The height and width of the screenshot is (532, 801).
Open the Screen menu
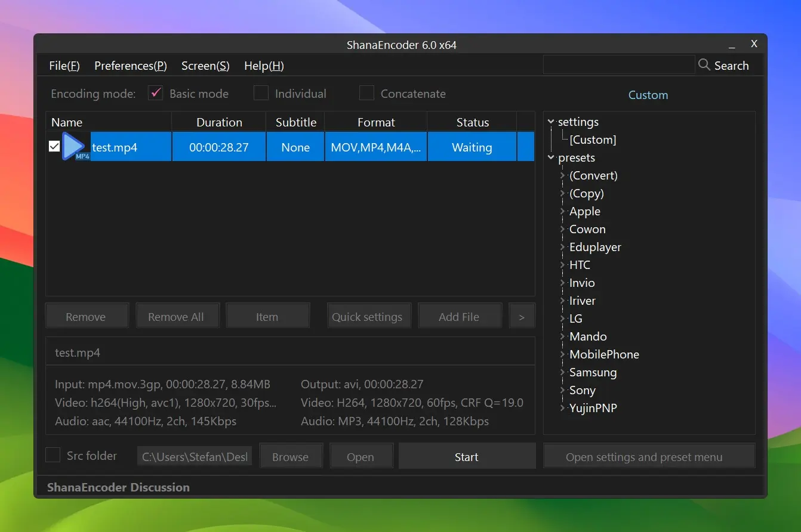[x=205, y=66]
